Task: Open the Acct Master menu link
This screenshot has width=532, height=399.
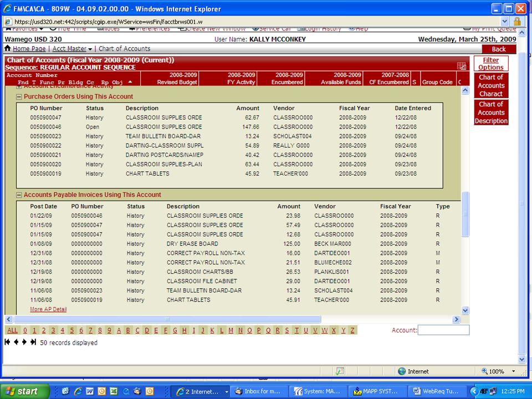Action: click(69, 49)
